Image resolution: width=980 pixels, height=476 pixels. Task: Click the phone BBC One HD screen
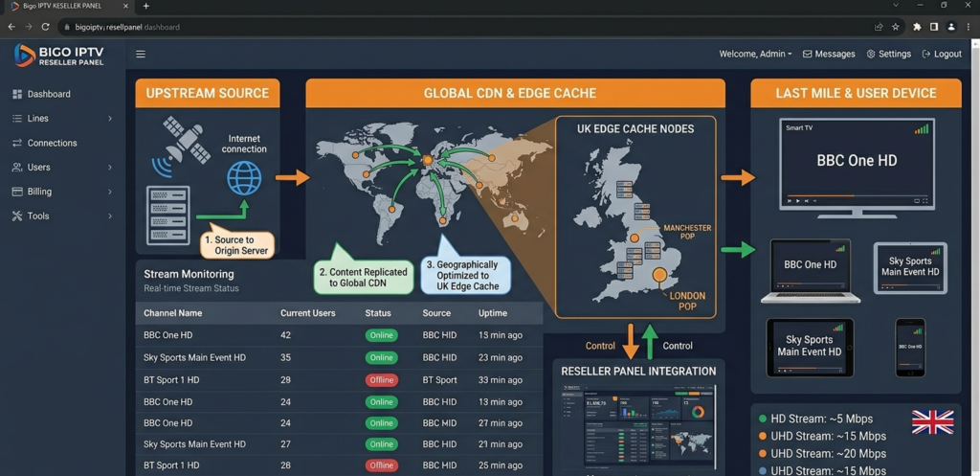910,346
